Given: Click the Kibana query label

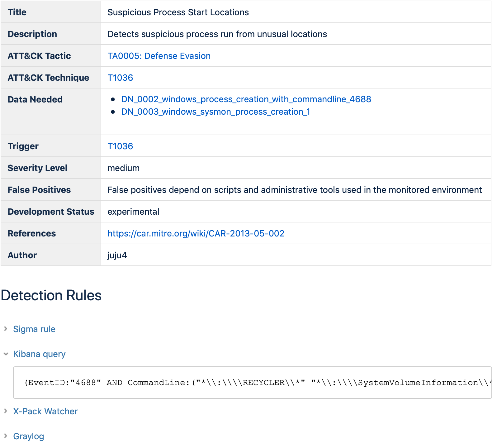Looking at the screenshot, I should pos(39,354).
